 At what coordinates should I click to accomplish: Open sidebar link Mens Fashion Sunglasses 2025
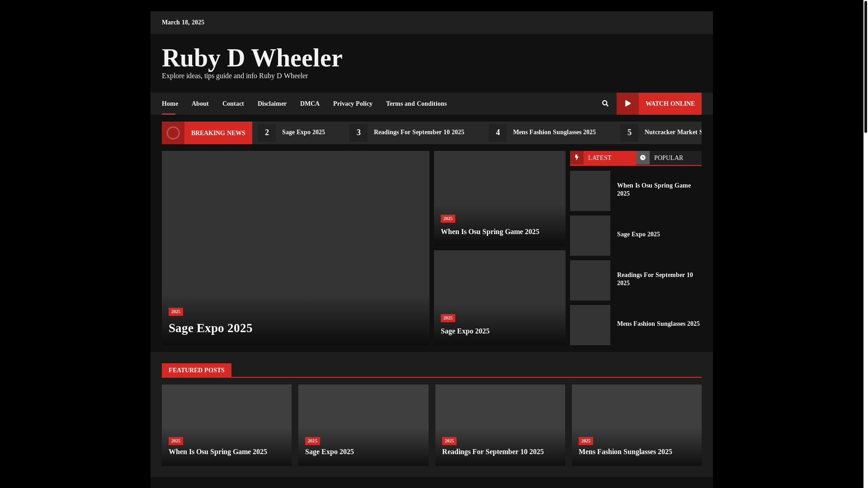click(658, 324)
